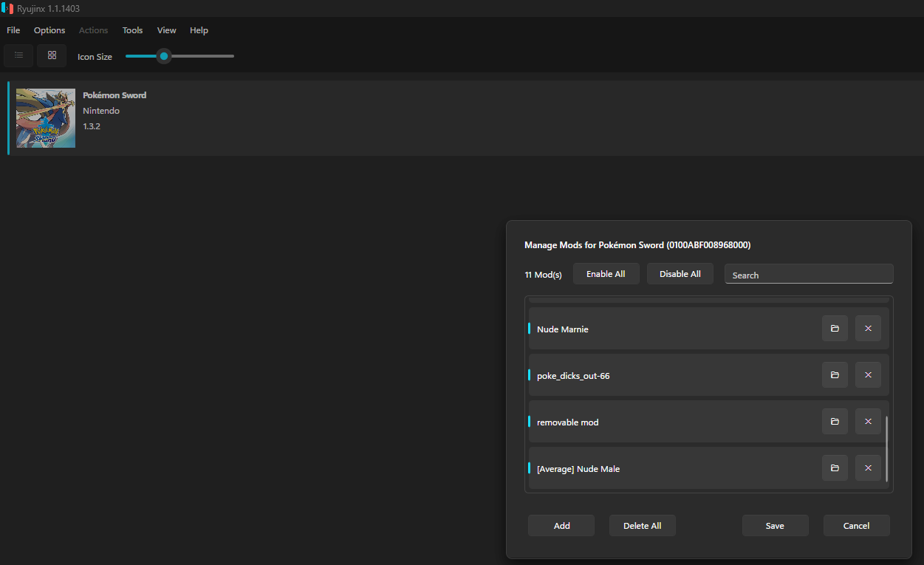The height and width of the screenshot is (565, 924).
Task: Adjust the Icon Size slider handle
Action: (x=164, y=56)
